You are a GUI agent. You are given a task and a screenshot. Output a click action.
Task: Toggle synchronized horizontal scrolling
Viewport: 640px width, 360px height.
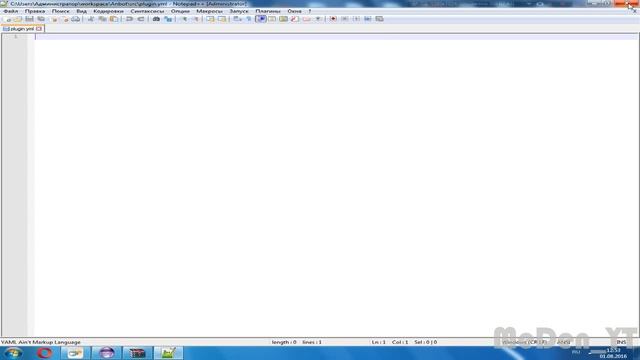click(222, 19)
